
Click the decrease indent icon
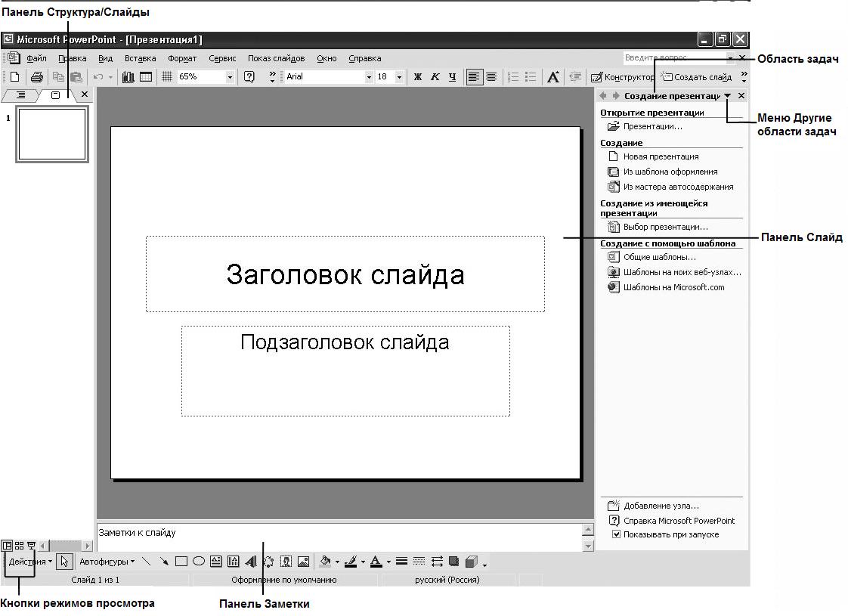tap(575, 77)
